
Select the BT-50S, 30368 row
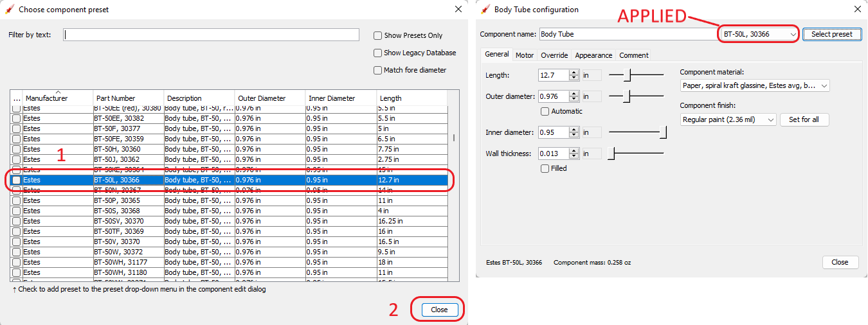230,211
